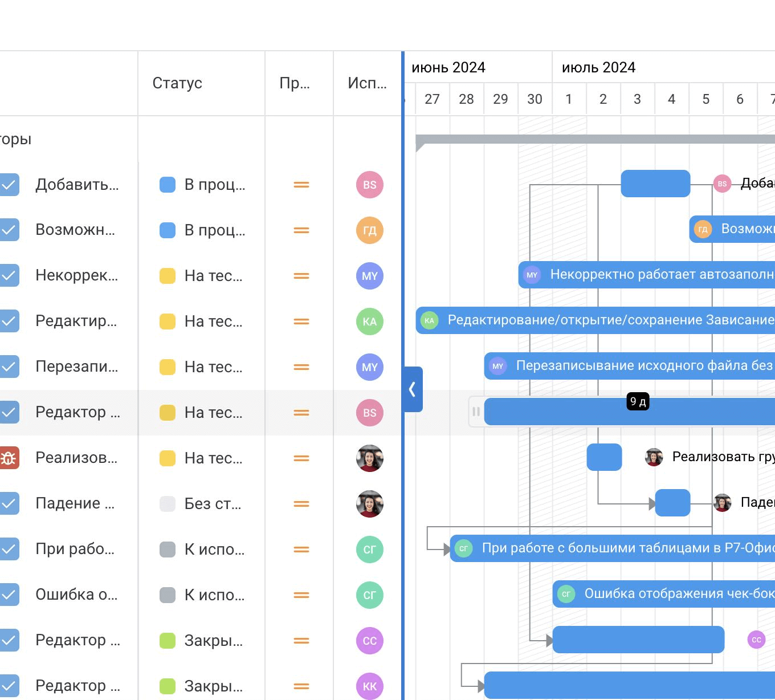
Task: Open К испо status of При рабо row
Action: click(x=202, y=550)
